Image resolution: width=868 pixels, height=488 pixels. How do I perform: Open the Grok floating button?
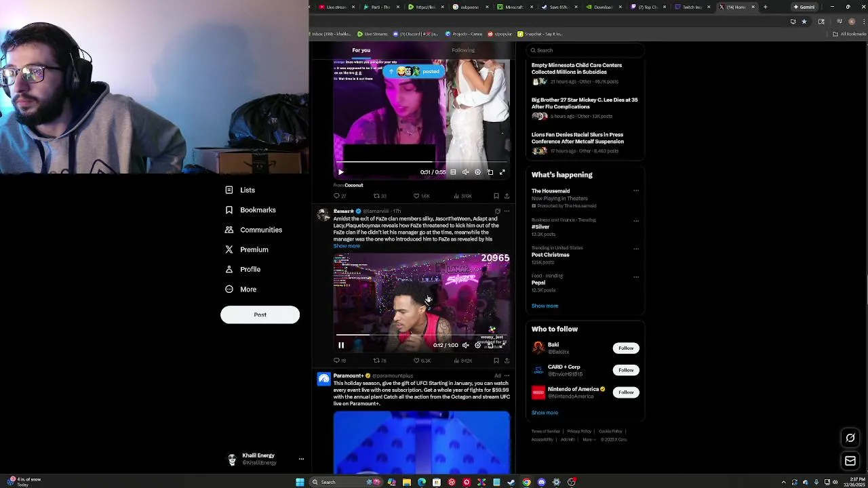[850, 438]
